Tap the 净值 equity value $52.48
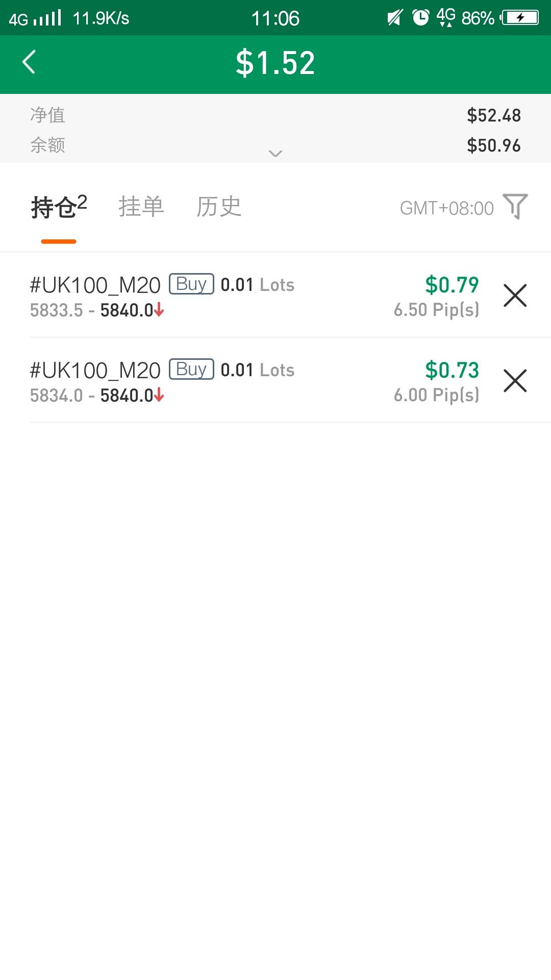Viewport: 551px width, 980px height. click(x=493, y=115)
